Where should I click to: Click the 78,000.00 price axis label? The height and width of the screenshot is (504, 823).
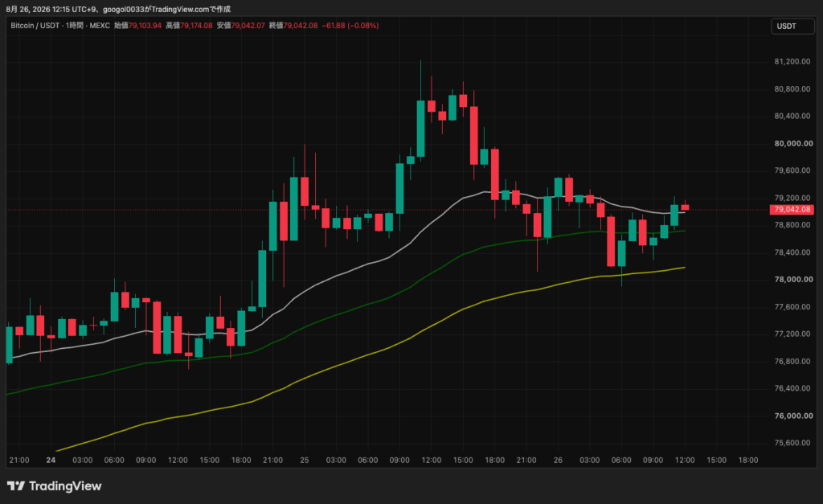click(x=793, y=279)
